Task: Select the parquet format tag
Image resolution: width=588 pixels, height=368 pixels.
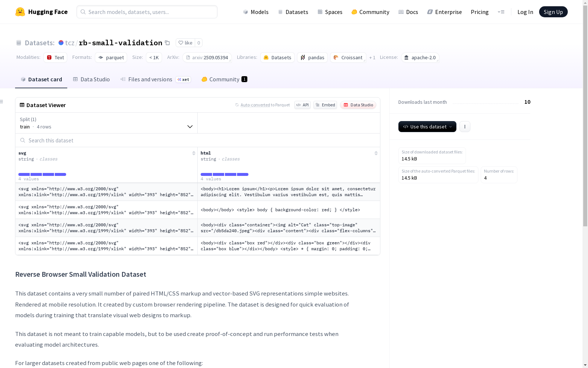Action: coord(111,57)
